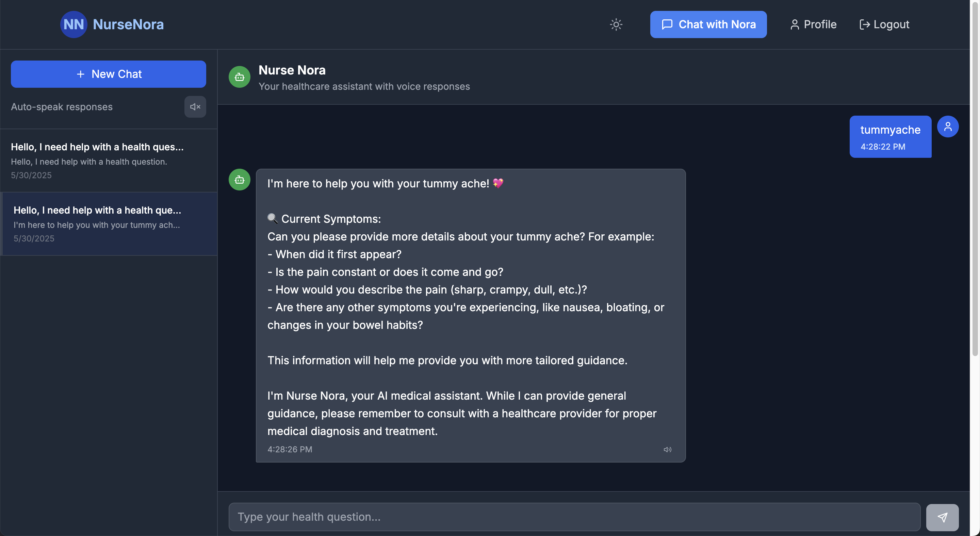Screen dimensions: 980x536
Task: Click the bot avatar beside Nora's reply
Action: pyautogui.click(x=239, y=180)
